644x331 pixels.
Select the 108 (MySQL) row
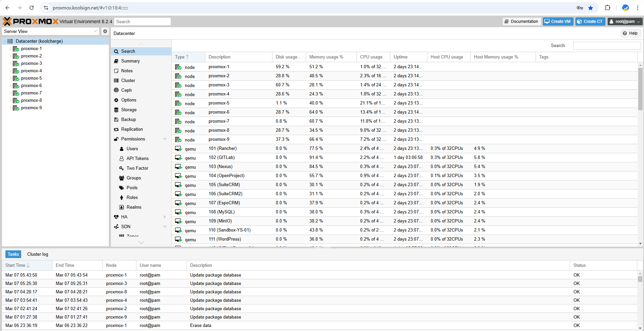pos(404,212)
